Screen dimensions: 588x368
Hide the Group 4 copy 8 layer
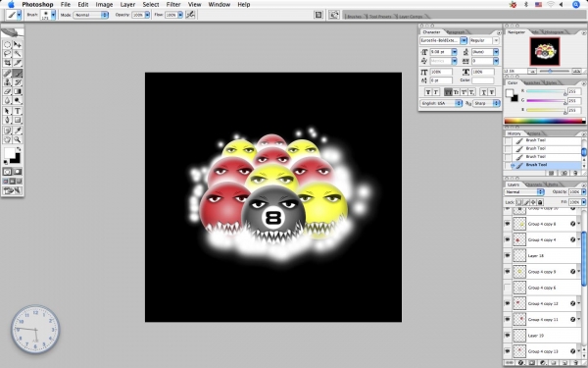(x=508, y=224)
